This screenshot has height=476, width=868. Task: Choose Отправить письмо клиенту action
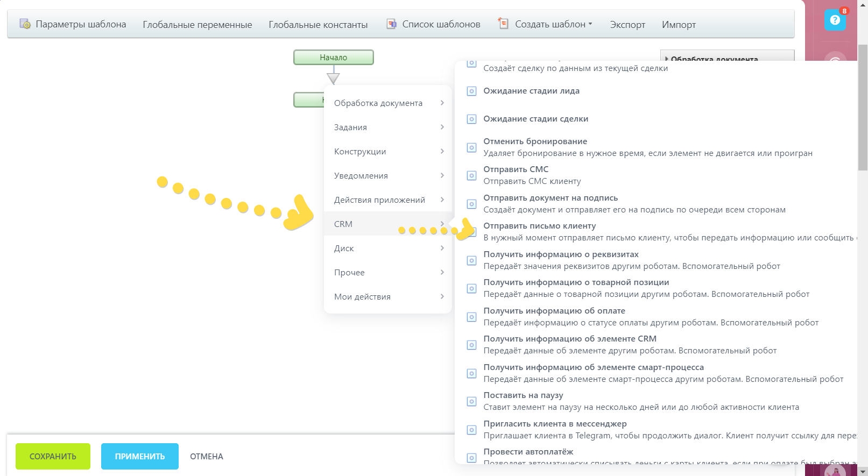tap(539, 226)
